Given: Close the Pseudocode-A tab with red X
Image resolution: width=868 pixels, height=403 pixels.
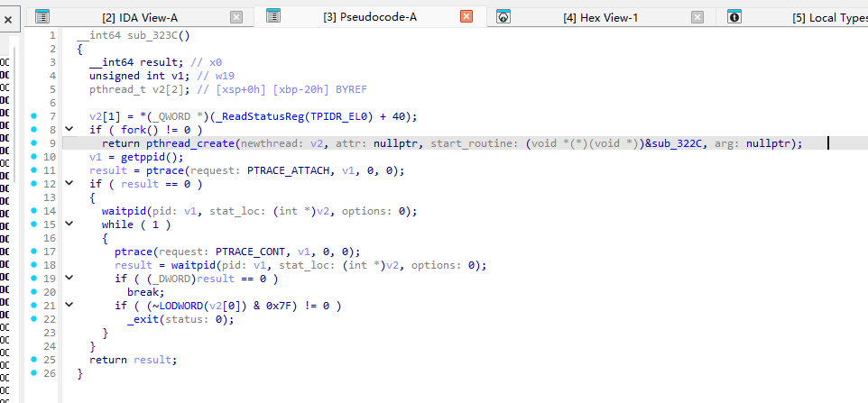Looking at the screenshot, I should point(466,16).
